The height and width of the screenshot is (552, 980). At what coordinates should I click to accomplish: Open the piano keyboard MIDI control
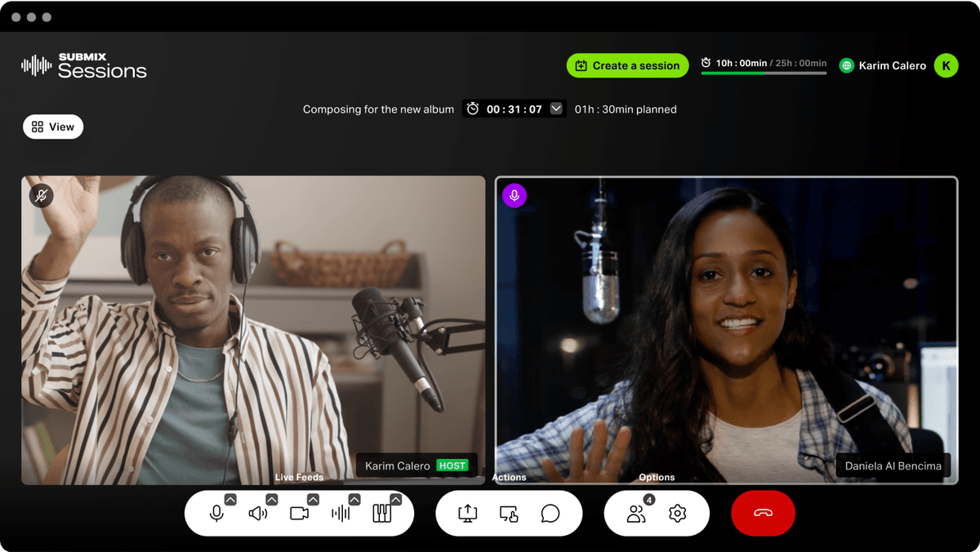point(381,514)
